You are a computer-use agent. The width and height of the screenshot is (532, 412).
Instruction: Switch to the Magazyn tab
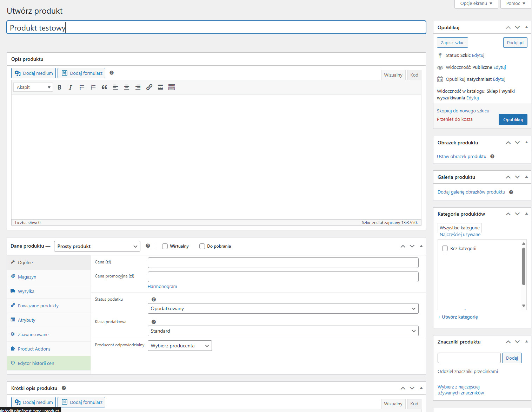pyautogui.click(x=27, y=277)
